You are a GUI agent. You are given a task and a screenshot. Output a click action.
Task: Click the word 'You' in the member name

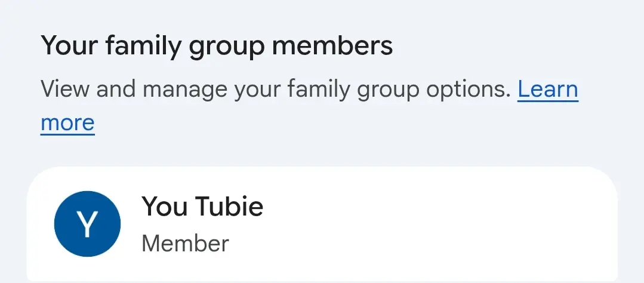pyautogui.click(x=165, y=206)
